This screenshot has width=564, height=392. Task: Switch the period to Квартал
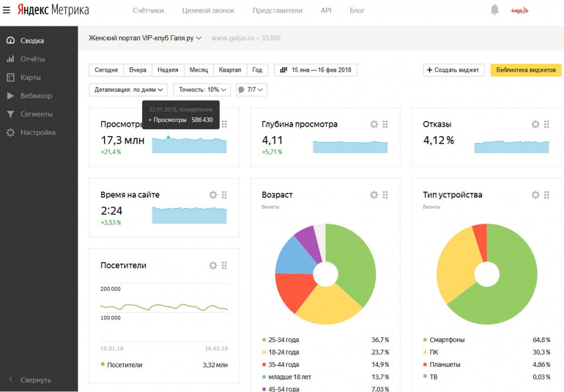click(x=230, y=70)
